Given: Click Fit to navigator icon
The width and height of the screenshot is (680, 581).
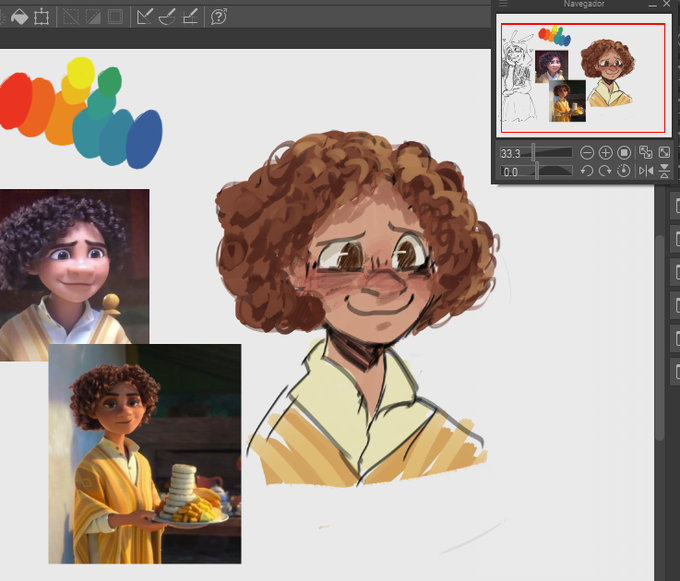Looking at the screenshot, I should (645, 153).
